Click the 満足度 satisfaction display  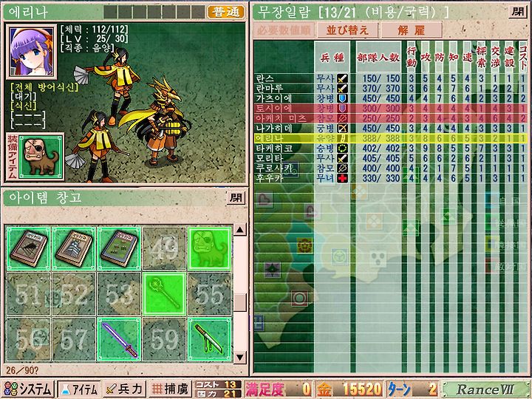pos(279,389)
